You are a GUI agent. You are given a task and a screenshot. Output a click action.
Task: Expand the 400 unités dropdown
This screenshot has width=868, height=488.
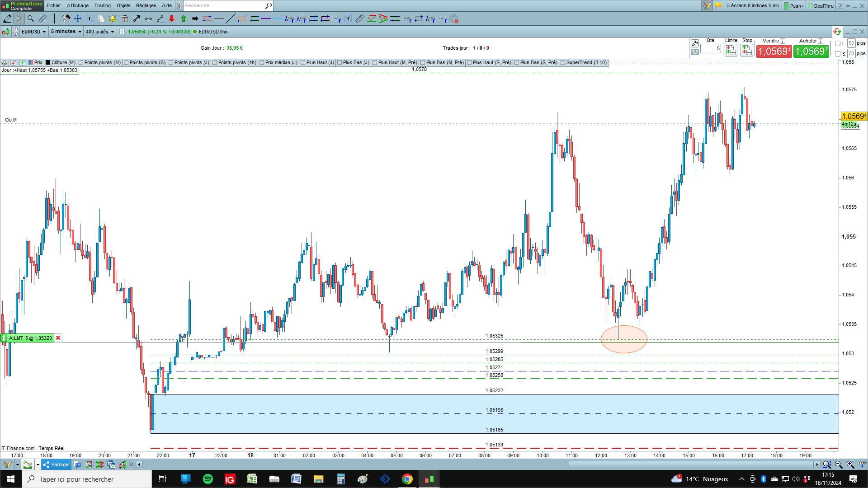click(x=100, y=32)
